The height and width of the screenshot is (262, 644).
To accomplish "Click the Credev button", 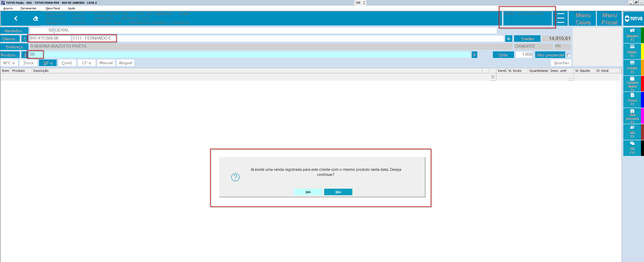I will coord(527,39).
